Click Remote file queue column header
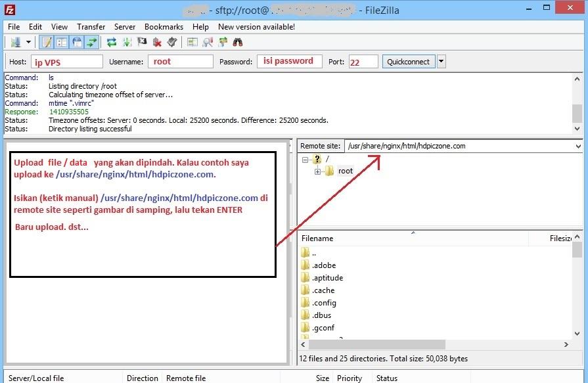Viewport: 588px width, 383px height. 221,378
